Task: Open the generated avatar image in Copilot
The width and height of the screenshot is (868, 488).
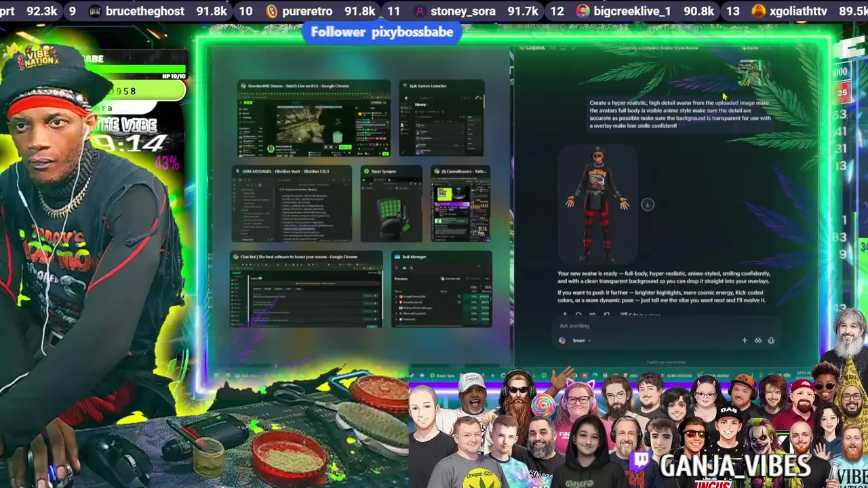Action: (598, 204)
